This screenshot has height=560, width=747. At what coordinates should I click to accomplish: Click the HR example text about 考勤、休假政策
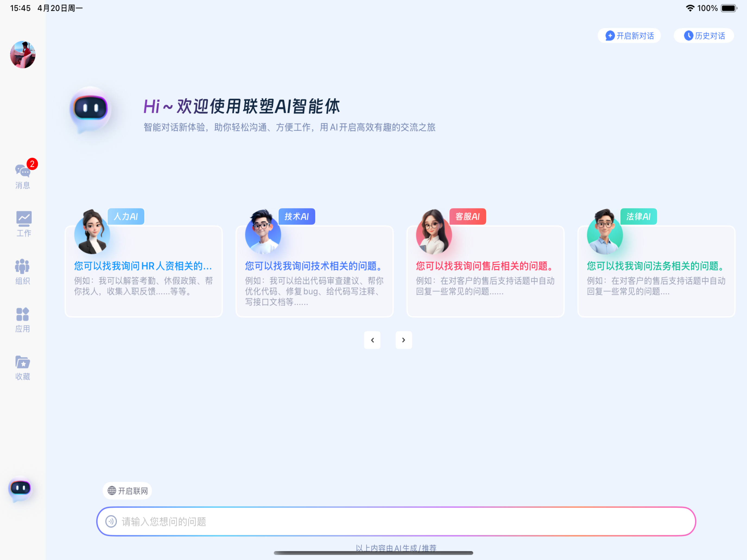point(144,286)
